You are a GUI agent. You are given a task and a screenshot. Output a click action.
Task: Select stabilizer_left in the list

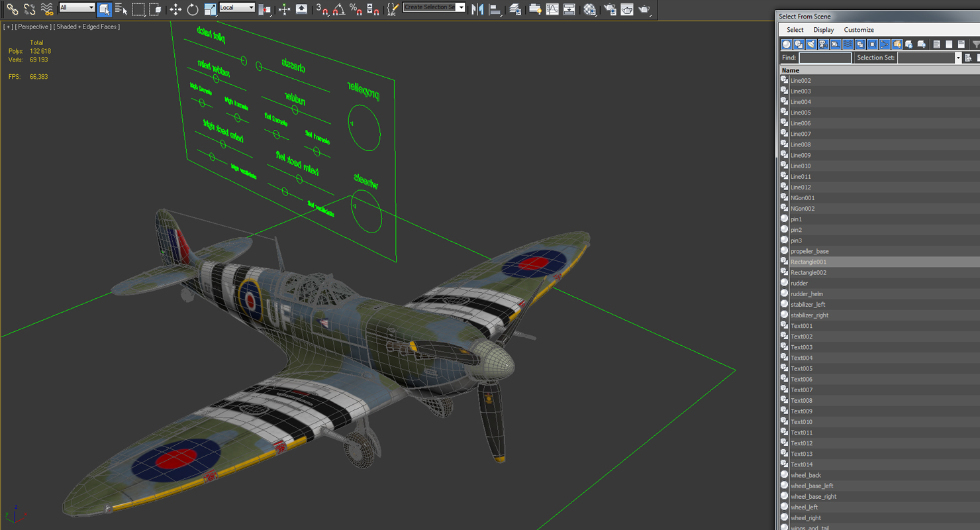pos(880,304)
